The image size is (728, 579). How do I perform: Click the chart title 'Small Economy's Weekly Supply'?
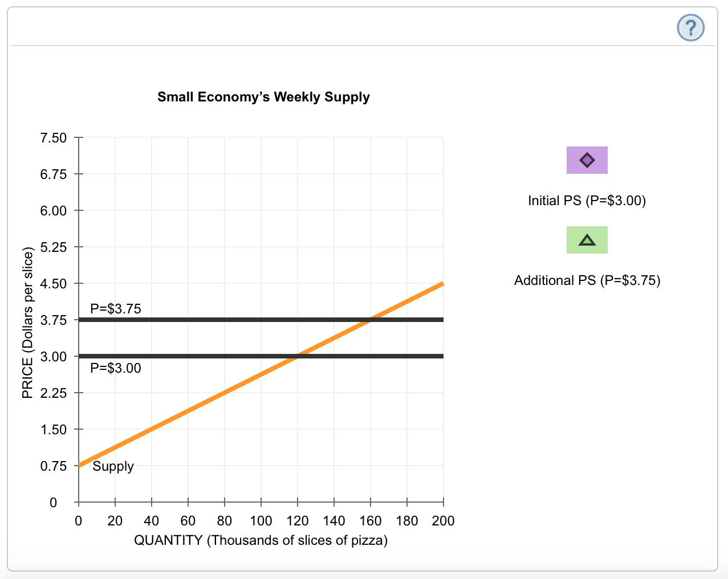[263, 97]
